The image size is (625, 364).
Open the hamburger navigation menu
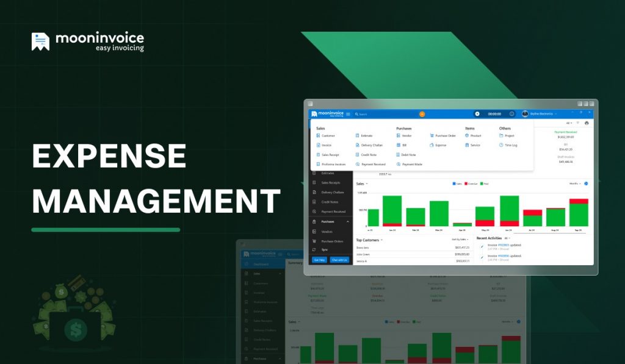tap(348, 114)
